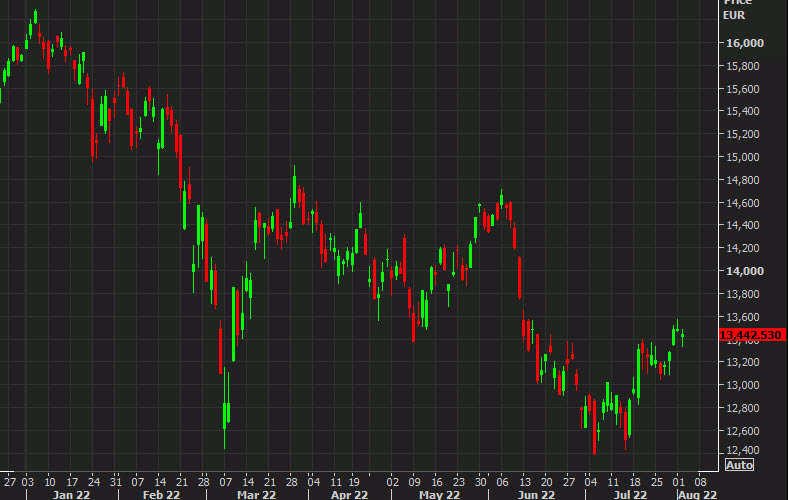The width and height of the screenshot is (788, 500).
Task: Select the 06 date tick label
Action: (x=503, y=482)
